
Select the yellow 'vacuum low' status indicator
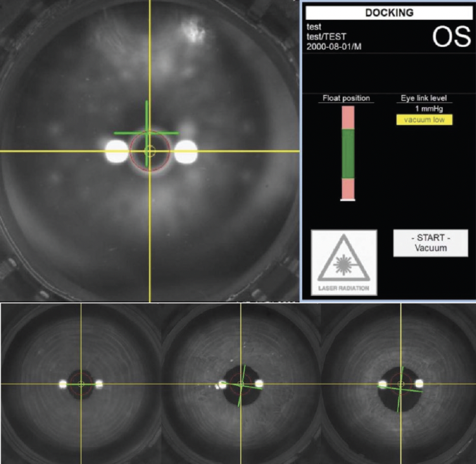[x=424, y=120]
